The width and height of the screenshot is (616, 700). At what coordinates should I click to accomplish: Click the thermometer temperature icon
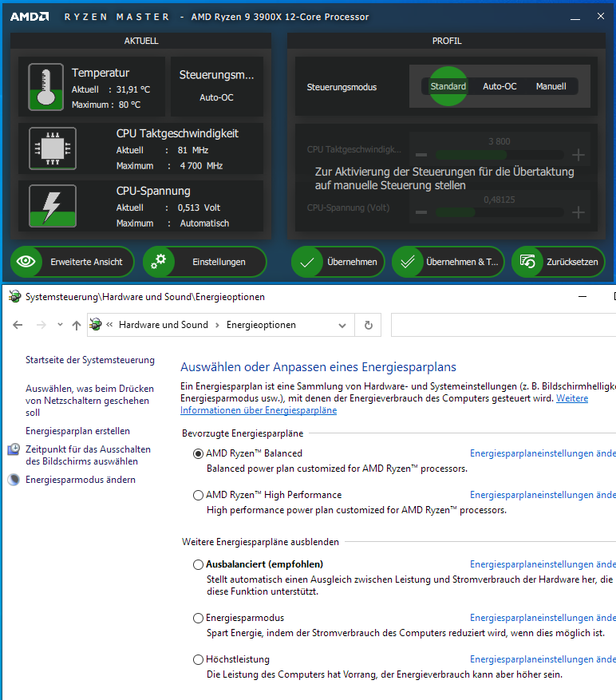pyautogui.click(x=45, y=87)
